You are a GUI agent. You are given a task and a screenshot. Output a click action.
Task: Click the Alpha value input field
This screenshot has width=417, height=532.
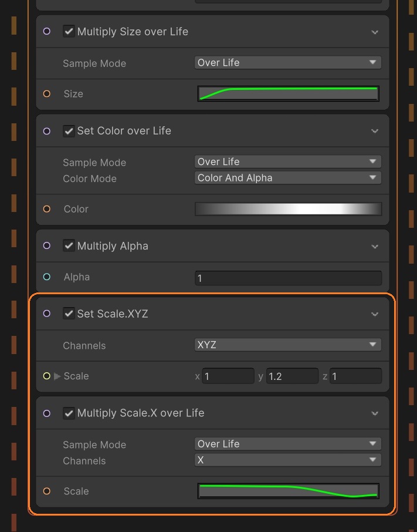coord(288,278)
